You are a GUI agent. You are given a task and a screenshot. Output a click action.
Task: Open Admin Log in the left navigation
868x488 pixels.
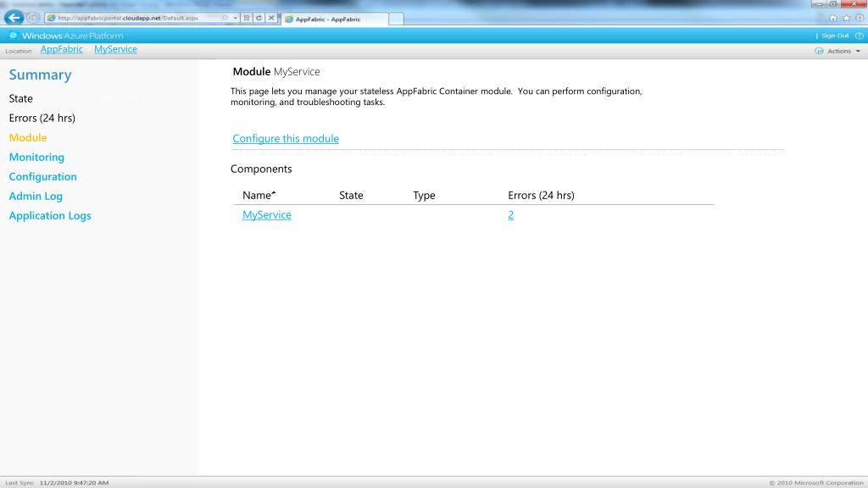tap(36, 196)
